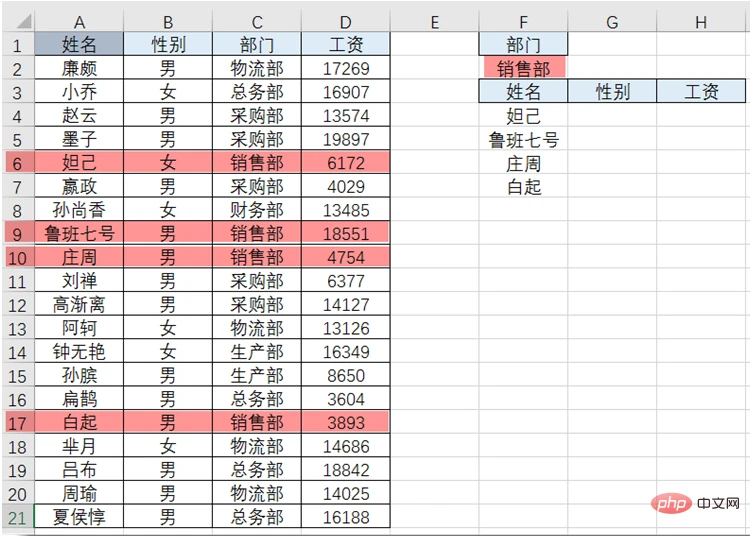
Task: Select row 9 header
Action: pyautogui.click(x=18, y=234)
